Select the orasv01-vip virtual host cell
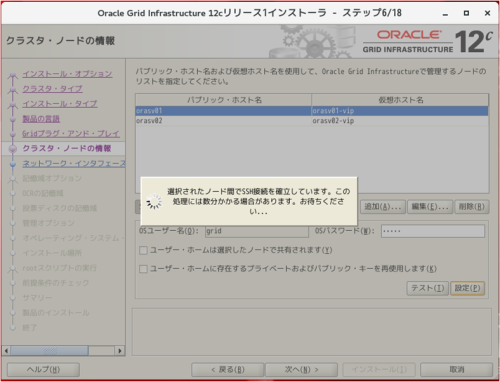500x382 pixels. coord(400,111)
